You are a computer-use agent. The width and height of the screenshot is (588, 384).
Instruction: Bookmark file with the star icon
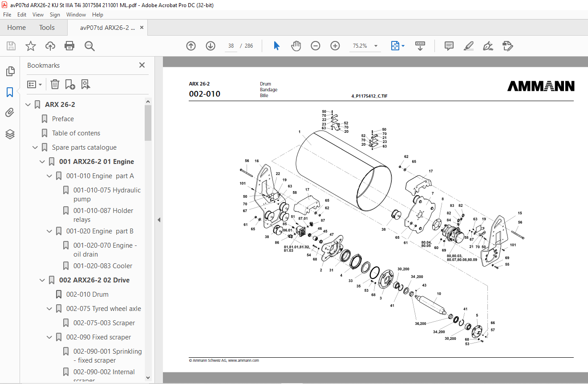point(31,46)
